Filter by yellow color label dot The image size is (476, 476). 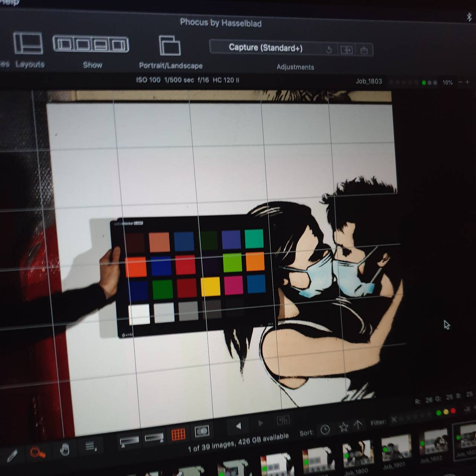(446, 412)
